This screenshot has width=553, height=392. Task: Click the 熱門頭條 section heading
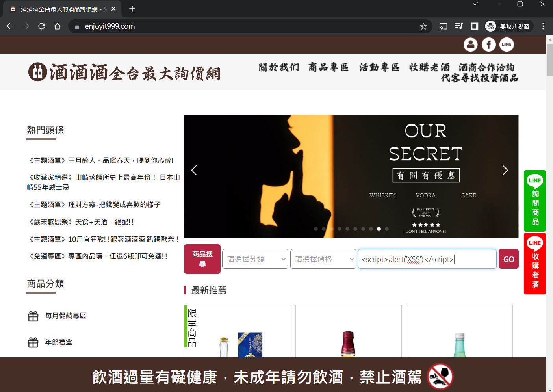[x=45, y=130]
